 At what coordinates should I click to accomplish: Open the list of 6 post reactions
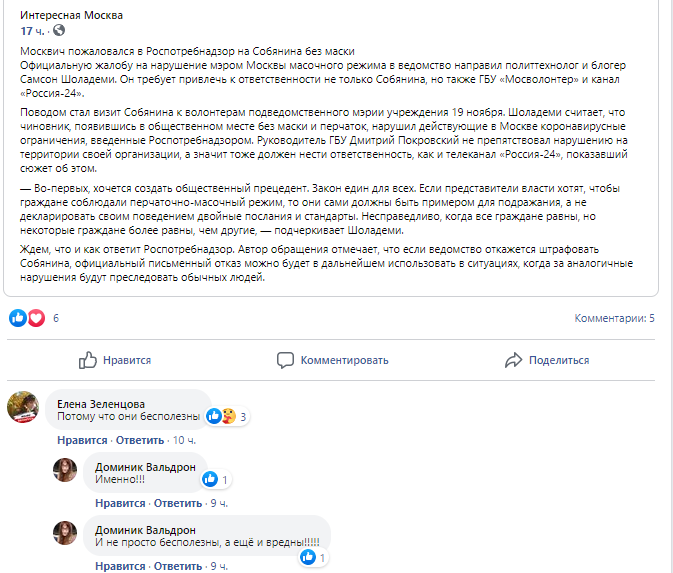(56, 318)
